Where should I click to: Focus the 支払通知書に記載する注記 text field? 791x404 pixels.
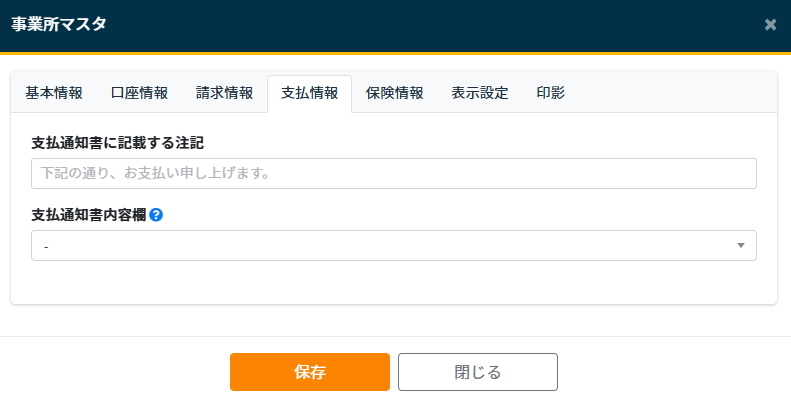[x=394, y=174]
